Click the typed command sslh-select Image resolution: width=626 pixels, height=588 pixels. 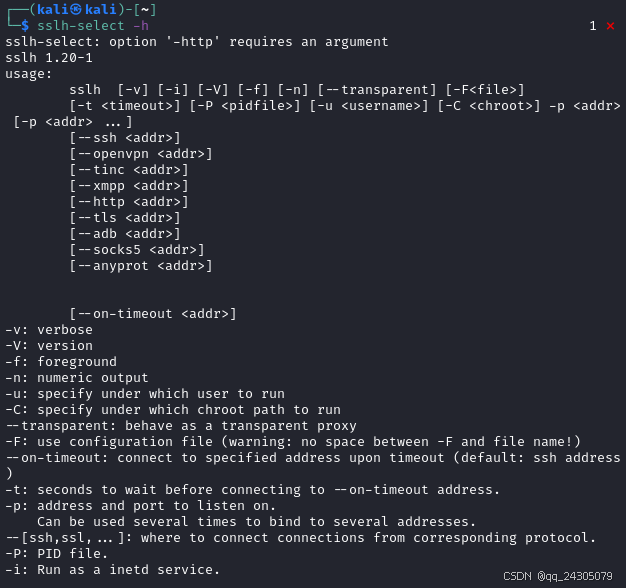(x=81, y=26)
